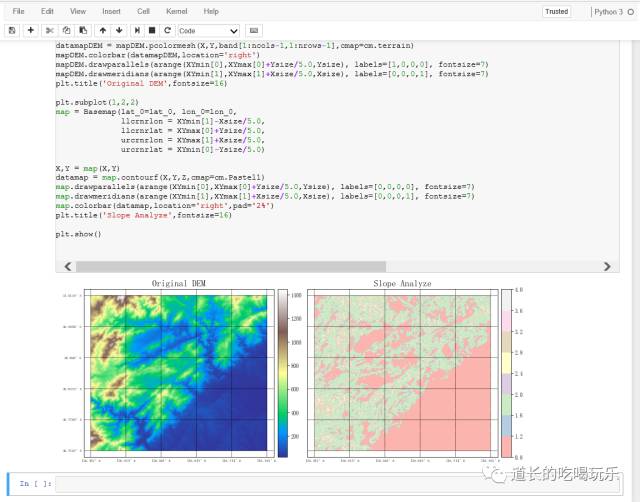Click the map.contourf code line
The height and width of the screenshot is (502, 640).
coord(160,178)
